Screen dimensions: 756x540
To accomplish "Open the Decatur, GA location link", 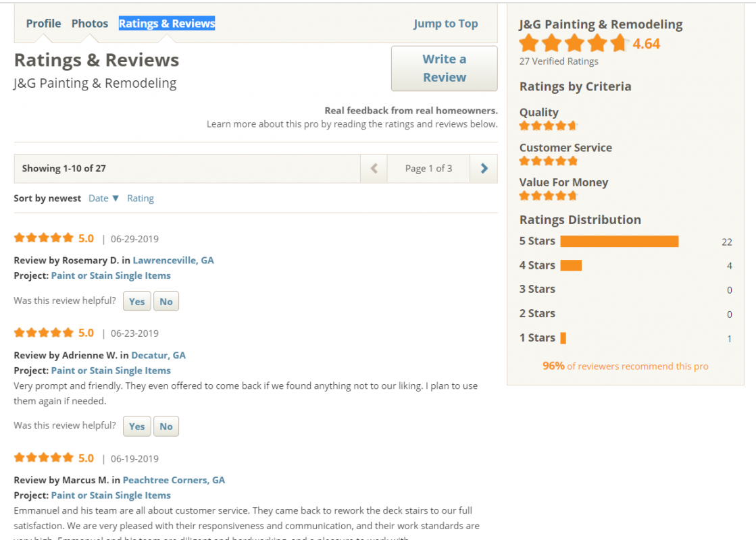I will point(158,356).
